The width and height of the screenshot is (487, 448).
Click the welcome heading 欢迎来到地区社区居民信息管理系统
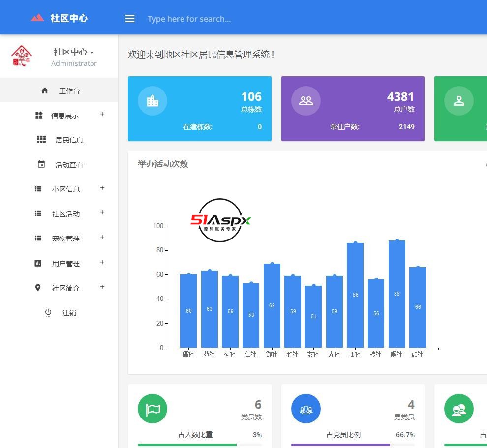201,54
